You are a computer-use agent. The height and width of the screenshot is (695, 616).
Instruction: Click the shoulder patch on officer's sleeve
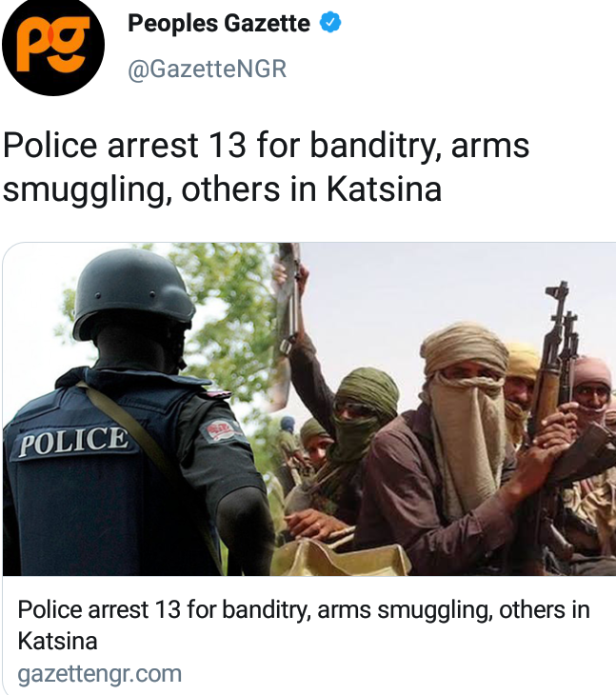point(220,431)
